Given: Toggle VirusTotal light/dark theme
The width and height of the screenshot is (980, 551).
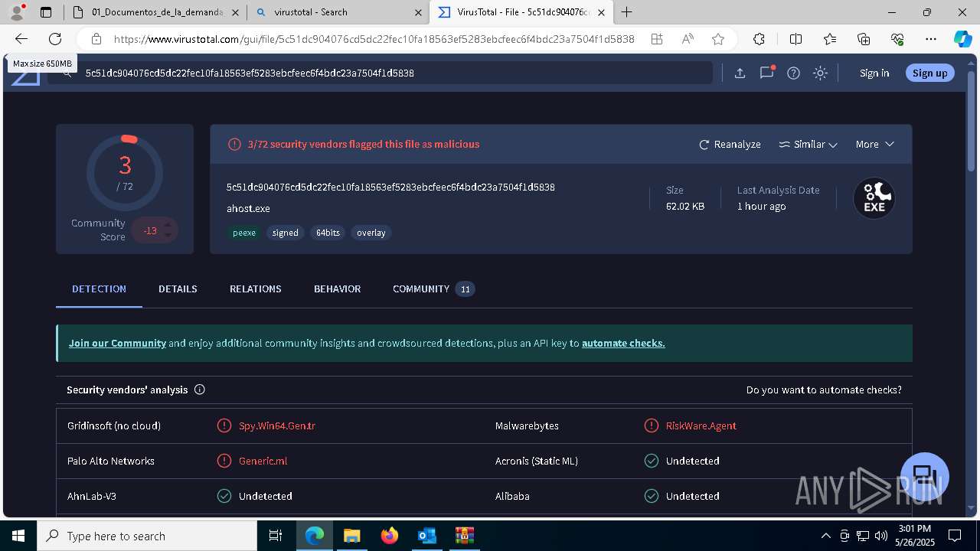Looking at the screenshot, I should (x=821, y=73).
